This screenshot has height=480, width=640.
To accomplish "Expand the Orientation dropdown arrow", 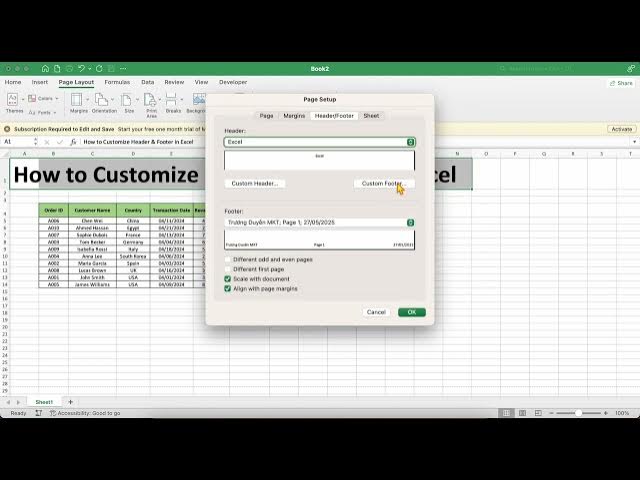I will pyautogui.click(x=112, y=99).
